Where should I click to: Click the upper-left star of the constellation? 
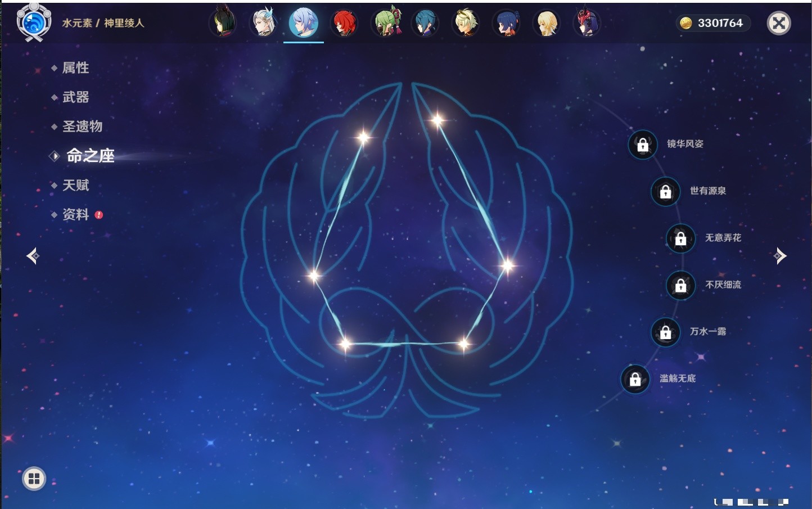(x=363, y=137)
